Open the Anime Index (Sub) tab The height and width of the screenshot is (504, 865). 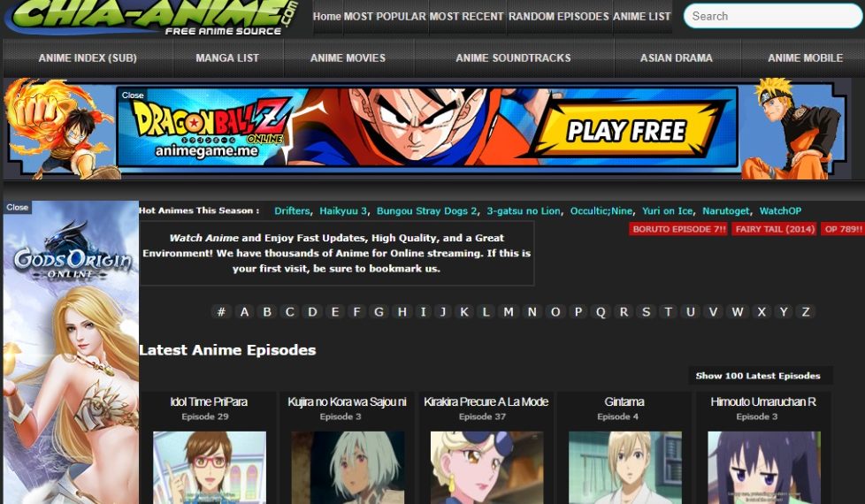(88, 57)
